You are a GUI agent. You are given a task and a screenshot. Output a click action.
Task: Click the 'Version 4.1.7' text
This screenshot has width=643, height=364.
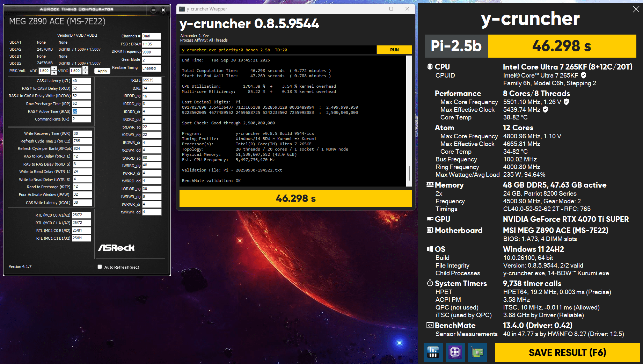tap(20, 267)
